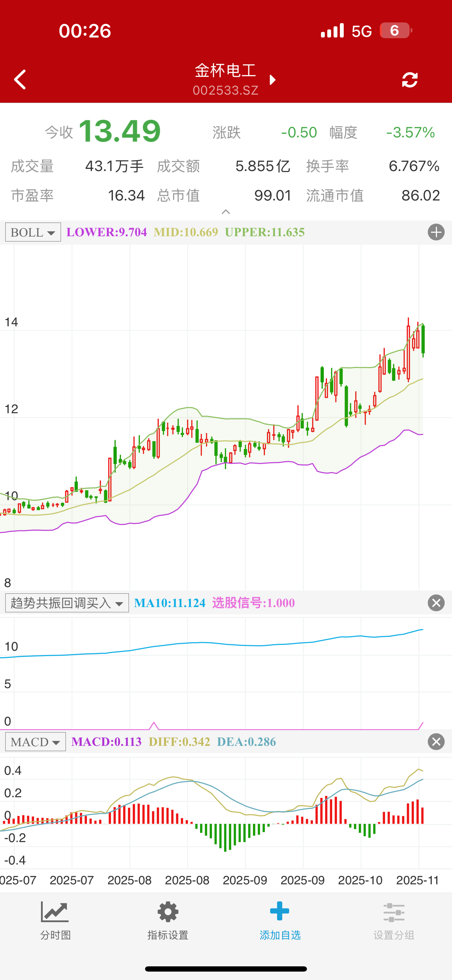Tap the 13.49 closing price

(120, 131)
